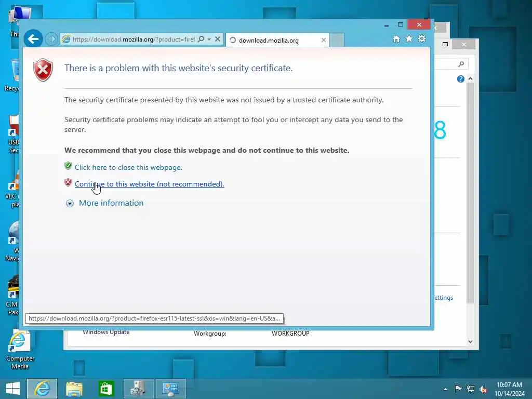Select the C.M Pak desktop shortcut

click(x=13, y=296)
